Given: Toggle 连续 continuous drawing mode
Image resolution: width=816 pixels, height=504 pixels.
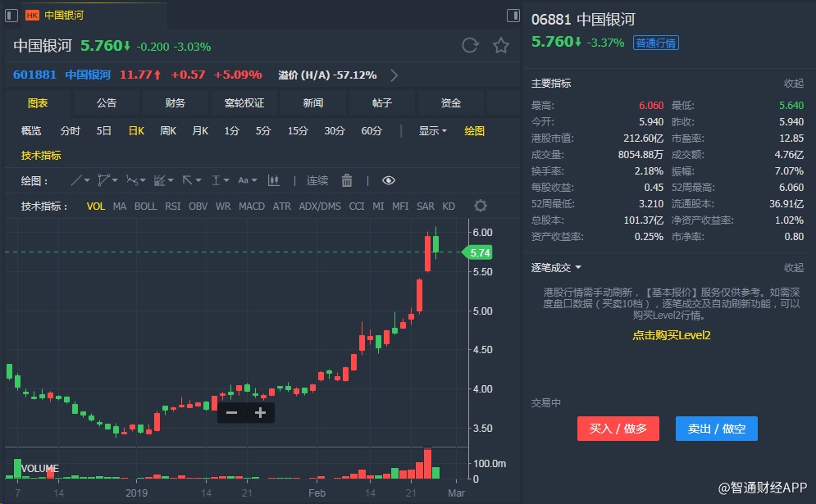Looking at the screenshot, I should 317,180.
